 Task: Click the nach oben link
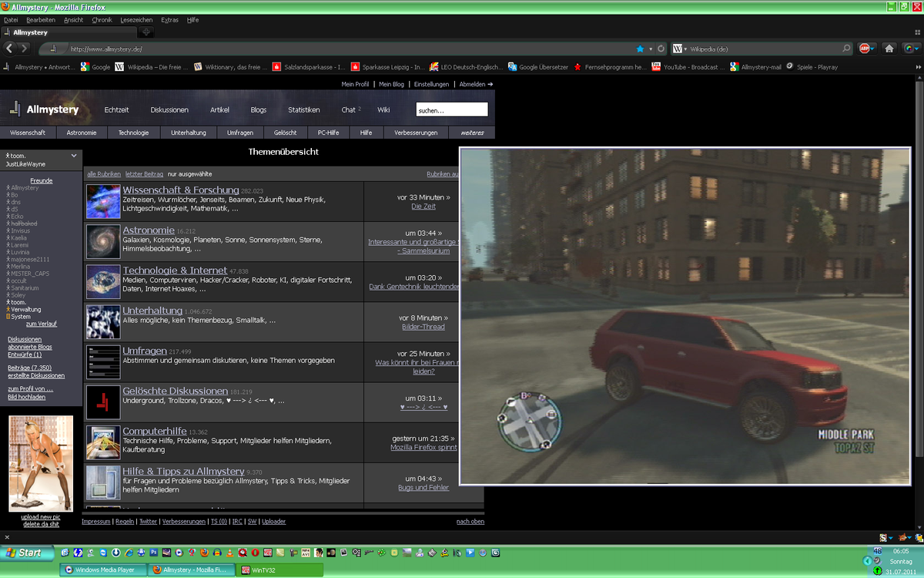(470, 522)
